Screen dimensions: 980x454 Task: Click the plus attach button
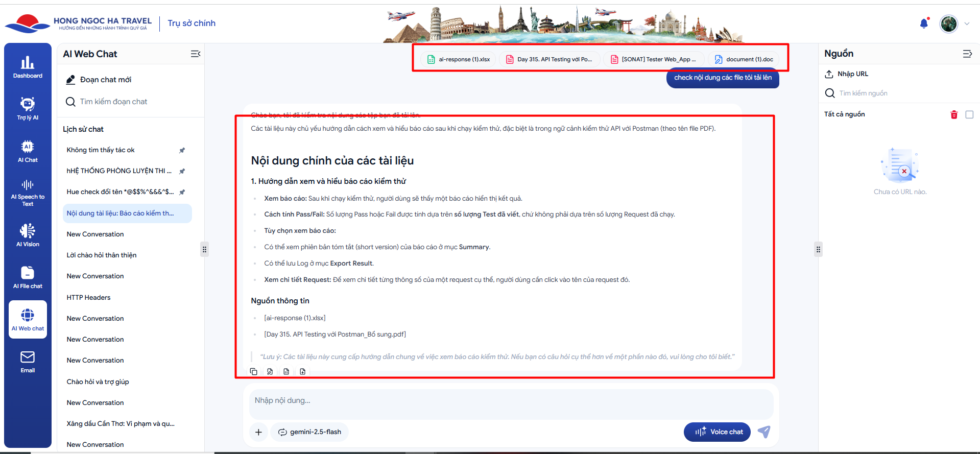click(258, 432)
